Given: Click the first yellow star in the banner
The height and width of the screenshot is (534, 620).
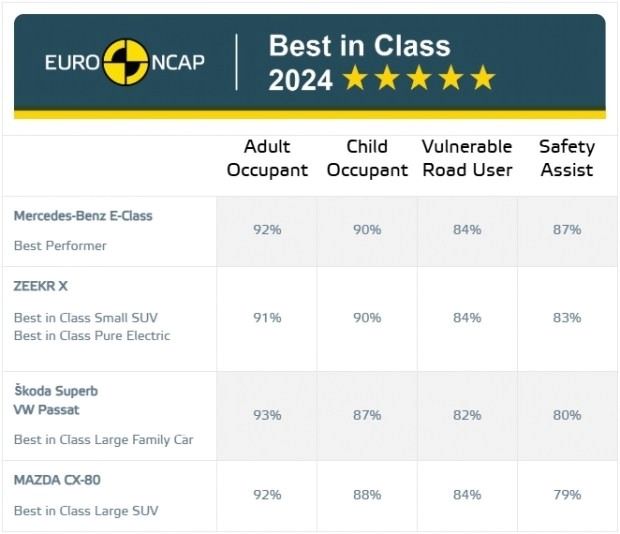Looking at the screenshot, I should click(355, 77).
